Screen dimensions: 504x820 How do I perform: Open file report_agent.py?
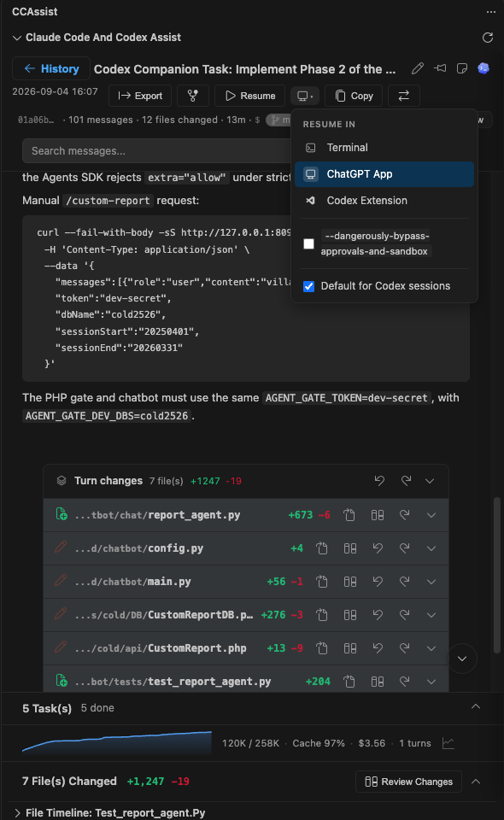[349, 515]
